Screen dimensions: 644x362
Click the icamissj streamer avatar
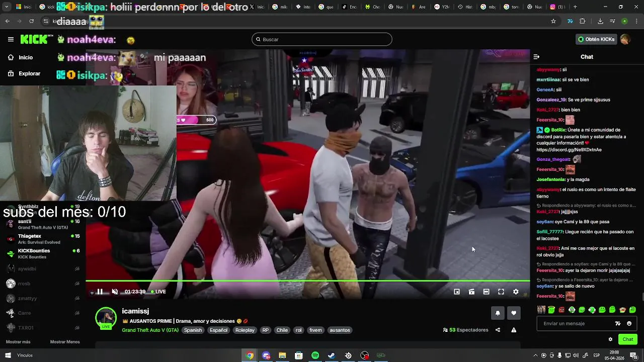point(106,318)
